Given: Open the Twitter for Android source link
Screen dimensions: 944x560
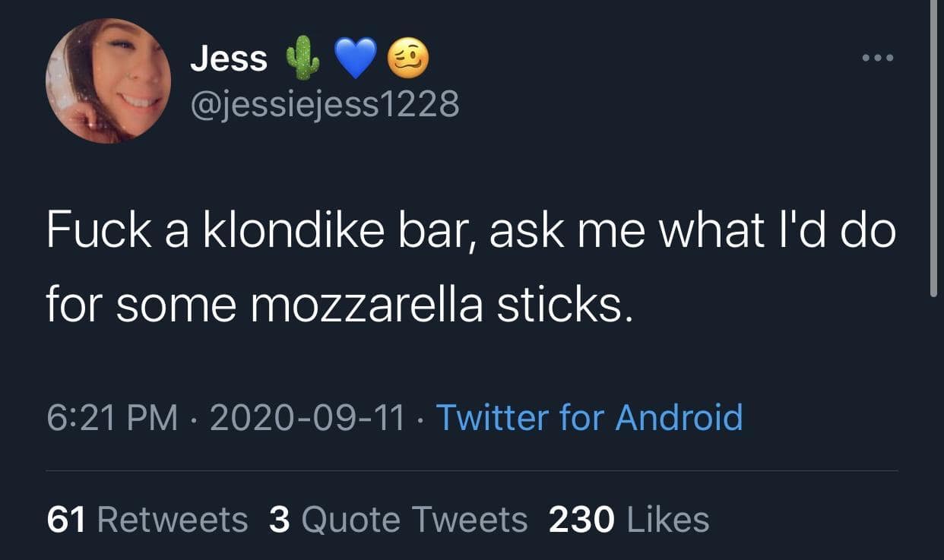Looking at the screenshot, I should click(x=589, y=418).
